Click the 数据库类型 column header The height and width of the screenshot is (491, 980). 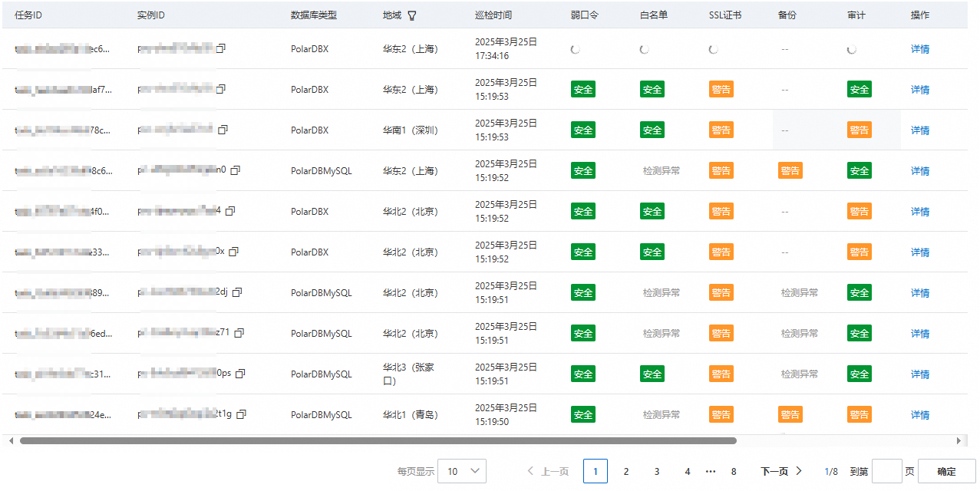pyautogui.click(x=314, y=15)
